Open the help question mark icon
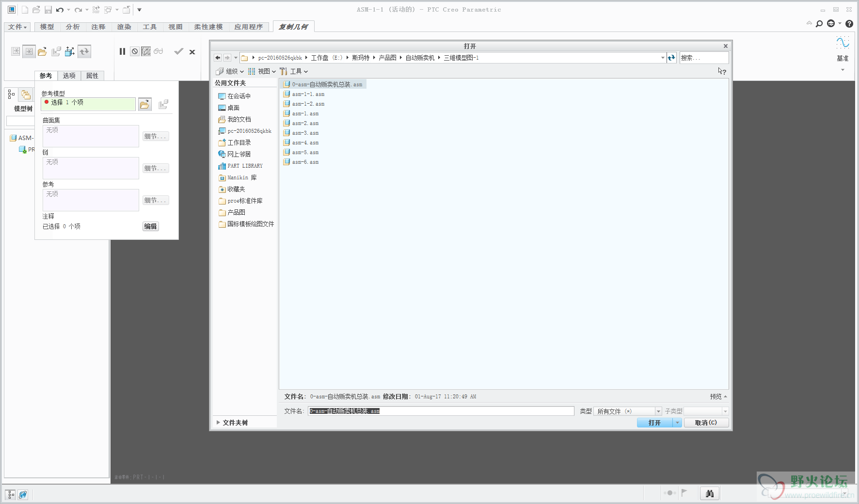859x504 pixels. [x=849, y=24]
